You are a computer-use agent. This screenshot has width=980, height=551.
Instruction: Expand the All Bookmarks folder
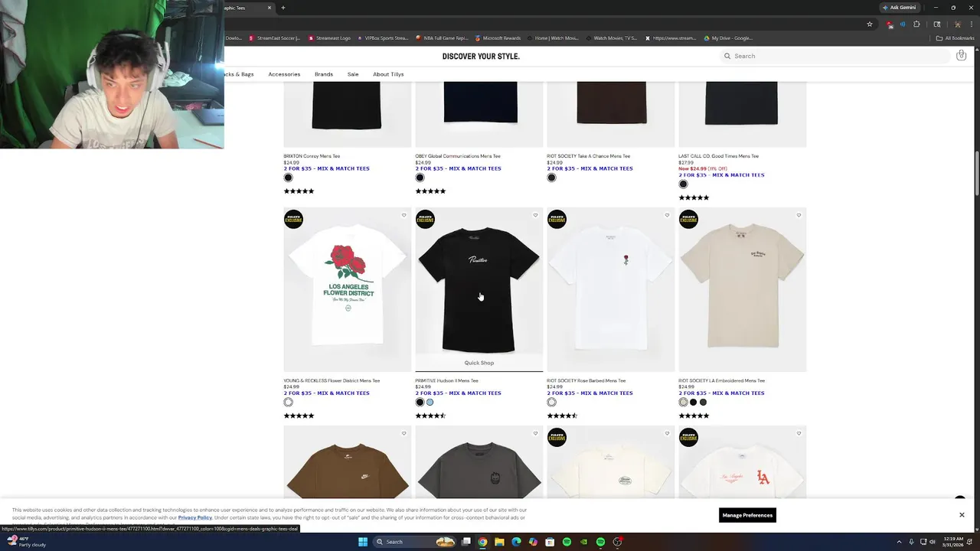(955, 38)
